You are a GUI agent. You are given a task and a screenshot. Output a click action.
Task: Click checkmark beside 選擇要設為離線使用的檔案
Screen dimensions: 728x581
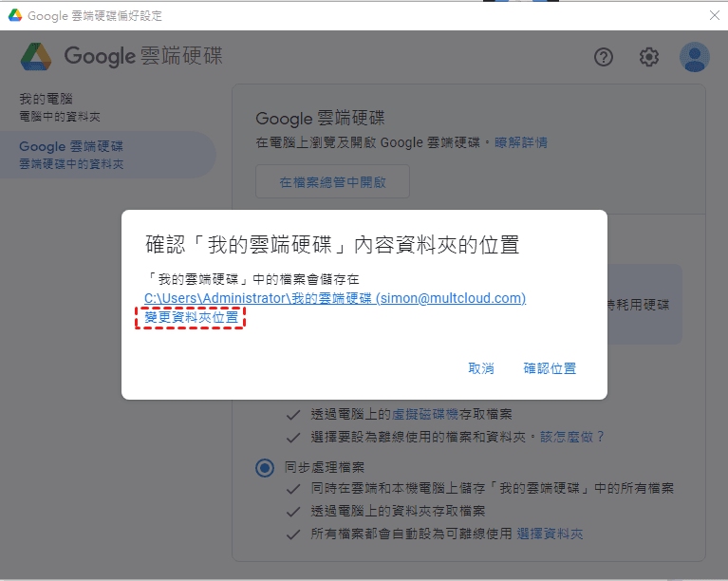click(293, 438)
